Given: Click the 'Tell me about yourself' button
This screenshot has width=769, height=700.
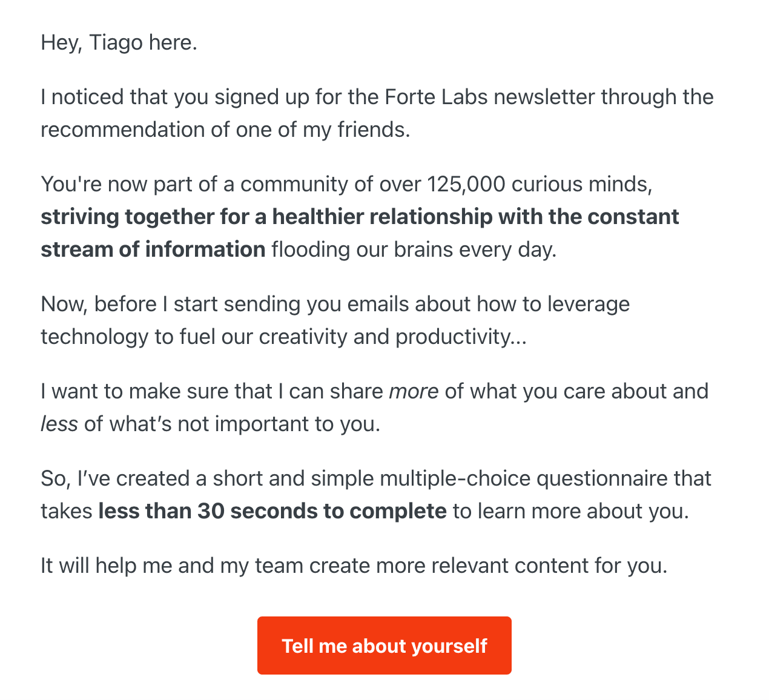Looking at the screenshot, I should (384, 646).
